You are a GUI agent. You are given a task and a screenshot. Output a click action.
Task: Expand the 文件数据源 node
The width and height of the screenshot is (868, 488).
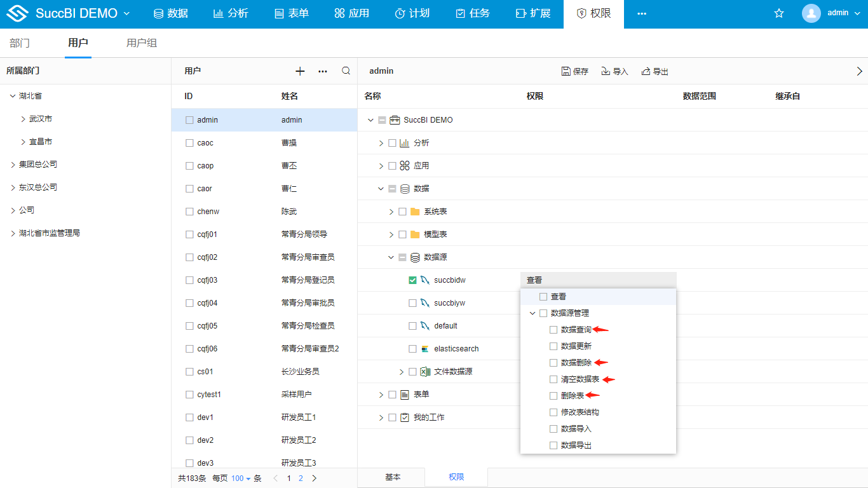402,372
